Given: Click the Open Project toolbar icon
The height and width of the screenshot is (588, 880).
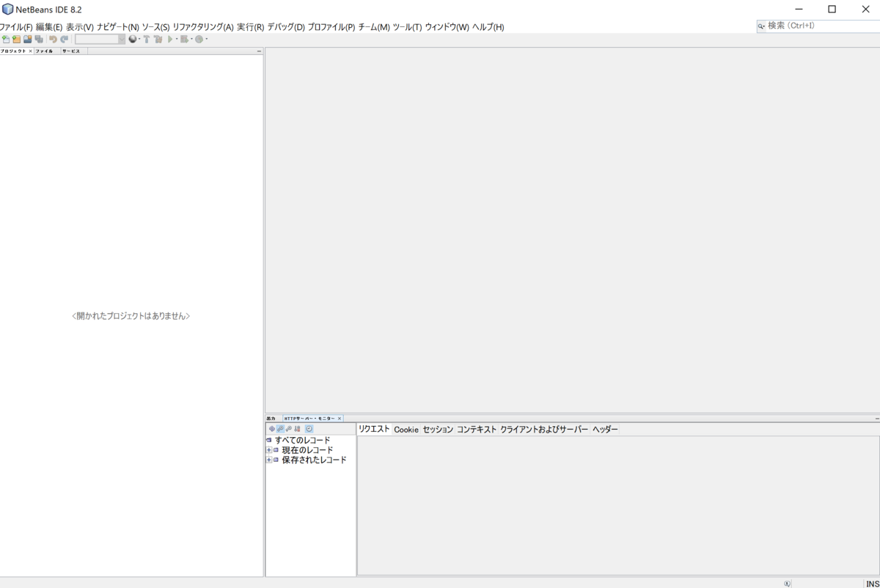Looking at the screenshot, I should (x=27, y=40).
